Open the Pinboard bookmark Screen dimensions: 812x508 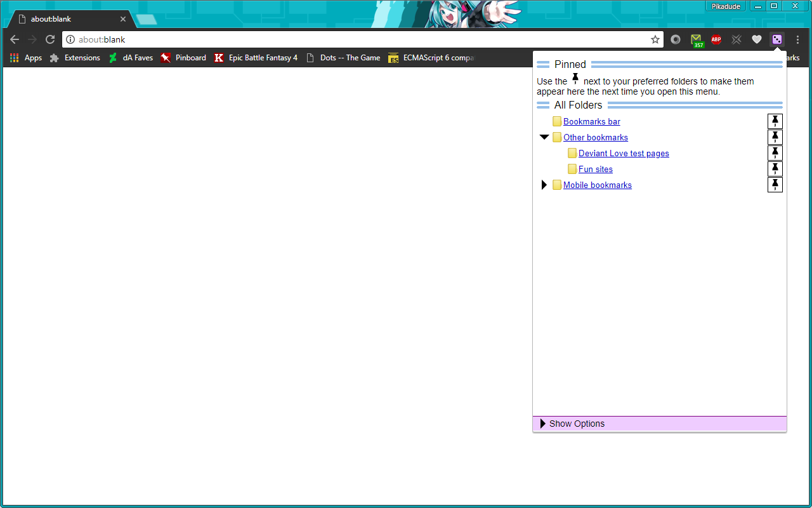[183, 58]
